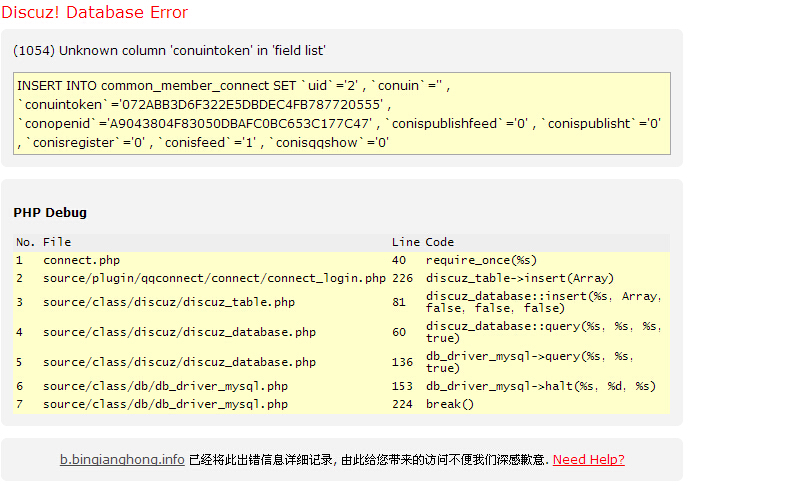
Task: Click line number 81
Action: [399, 302]
